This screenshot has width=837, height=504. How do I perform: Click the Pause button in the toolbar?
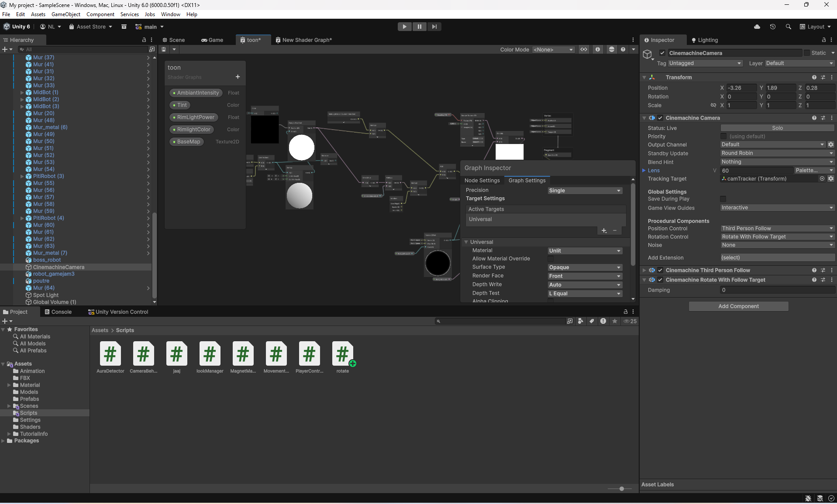tap(419, 27)
